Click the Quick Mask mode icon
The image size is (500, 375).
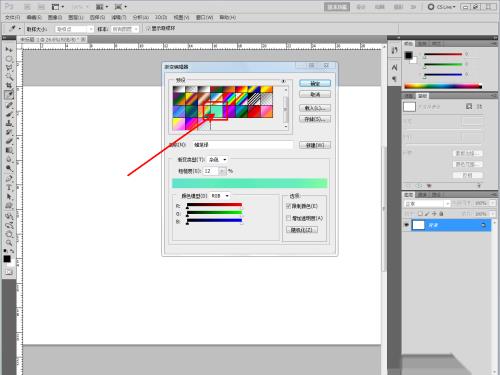[x=9, y=272]
